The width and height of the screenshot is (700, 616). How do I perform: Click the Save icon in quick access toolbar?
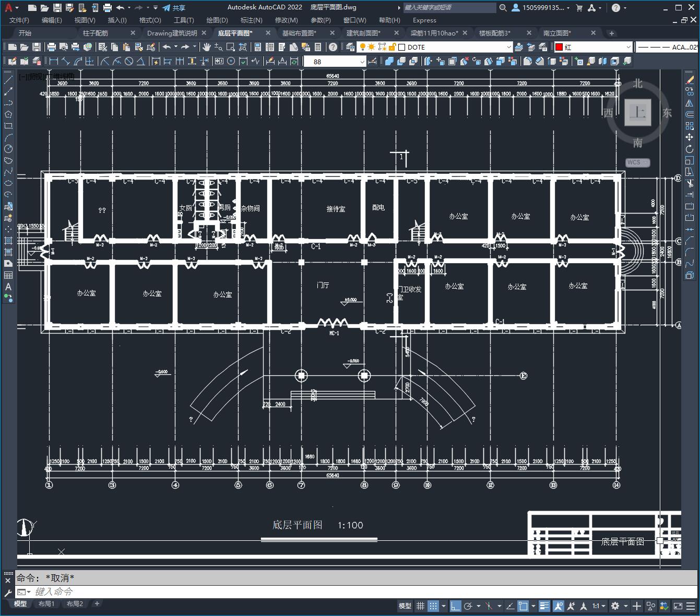click(57, 8)
